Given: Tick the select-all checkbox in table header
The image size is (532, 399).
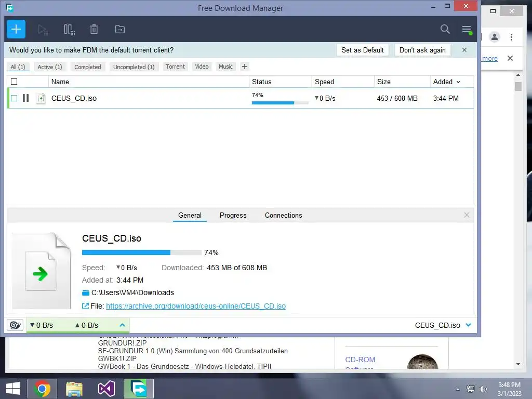Looking at the screenshot, I should point(14,82).
